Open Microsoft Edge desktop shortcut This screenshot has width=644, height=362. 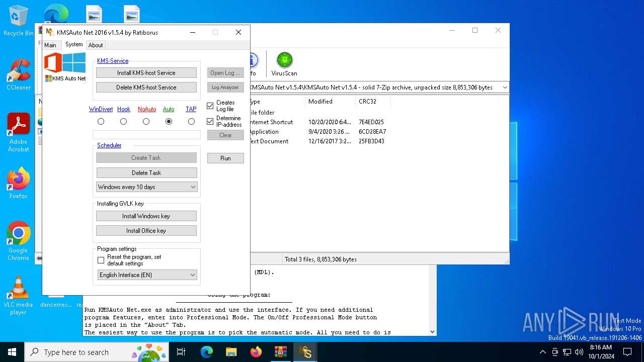tap(56, 13)
